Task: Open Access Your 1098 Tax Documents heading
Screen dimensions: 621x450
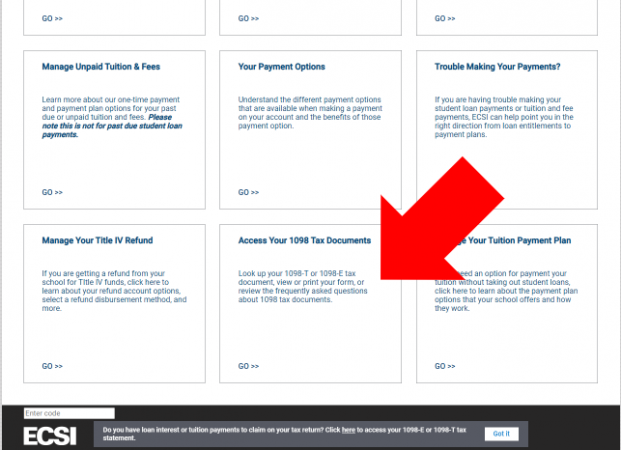Action: coord(304,241)
